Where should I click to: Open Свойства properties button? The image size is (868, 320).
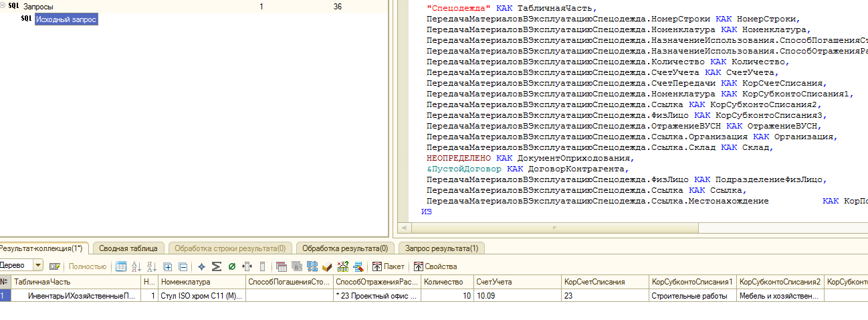(434, 266)
